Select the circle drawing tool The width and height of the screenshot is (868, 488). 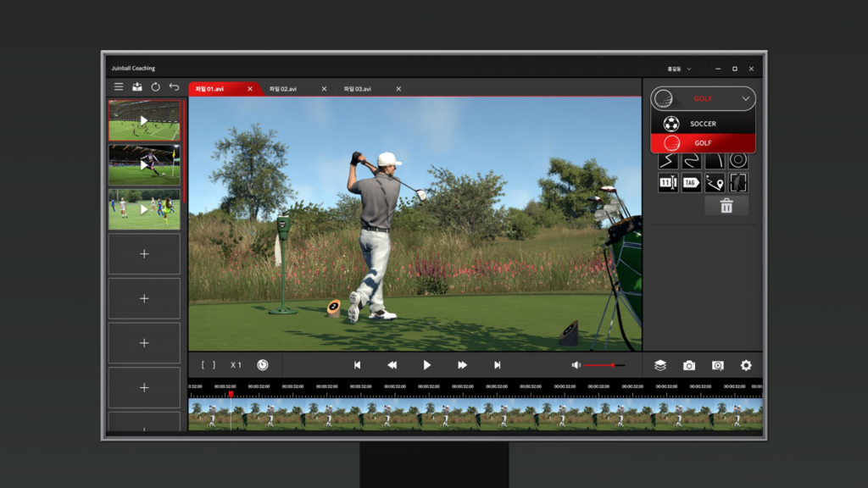click(738, 160)
